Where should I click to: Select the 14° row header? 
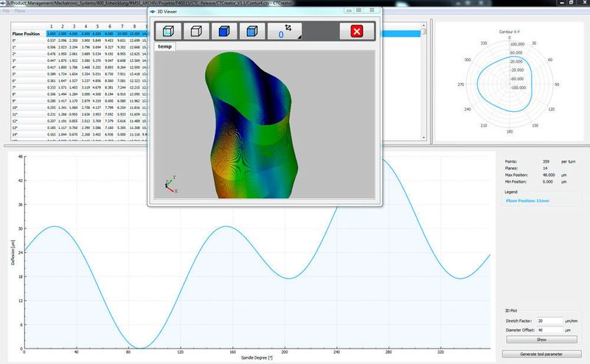(28, 134)
